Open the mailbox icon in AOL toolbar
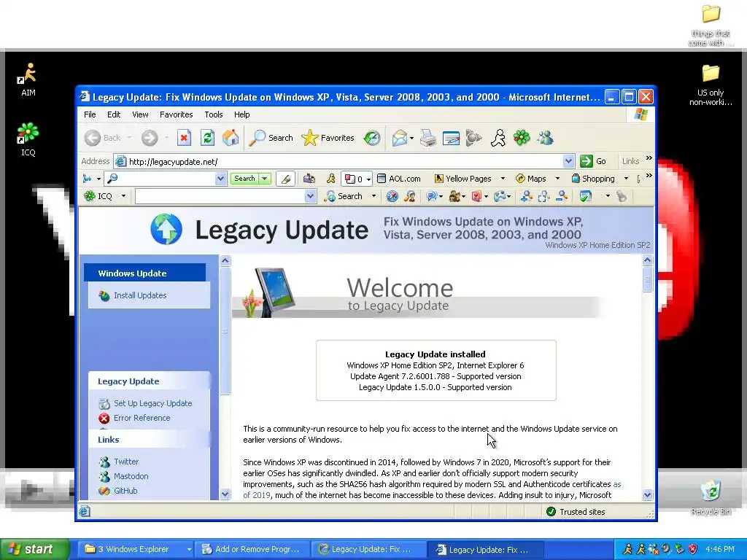This screenshot has height=560, width=747. (x=309, y=179)
